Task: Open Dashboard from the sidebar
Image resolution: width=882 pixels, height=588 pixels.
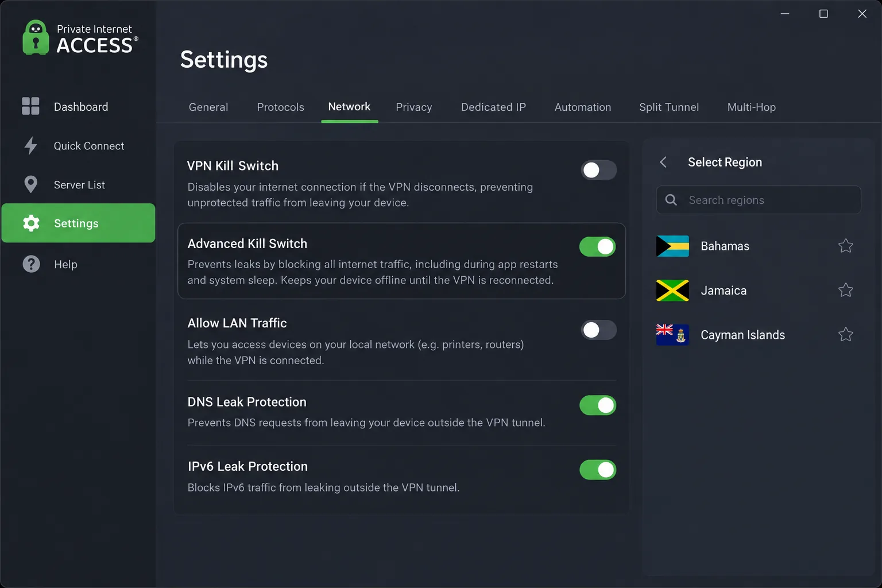Action: (78, 107)
